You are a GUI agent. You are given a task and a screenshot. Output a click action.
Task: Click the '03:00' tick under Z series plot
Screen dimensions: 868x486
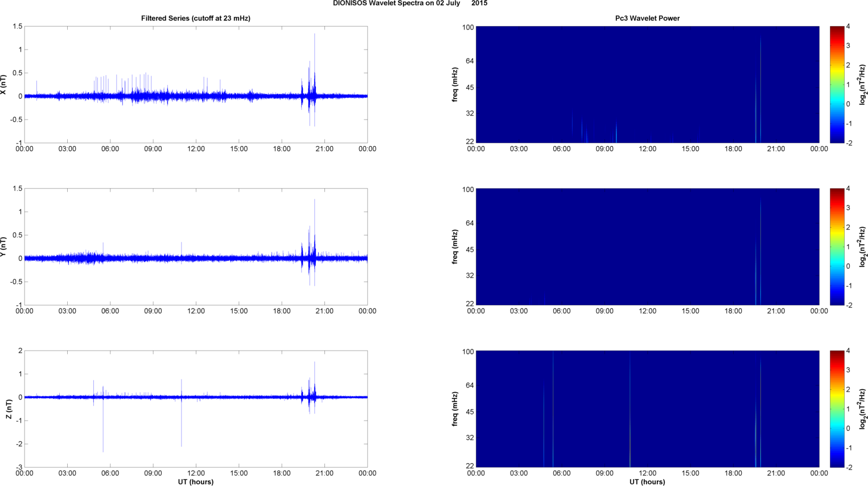(x=67, y=473)
